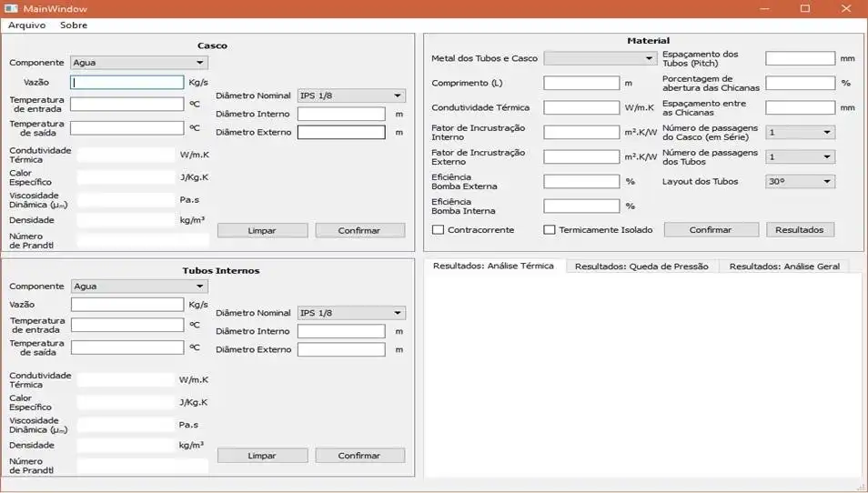Enable the Termicamente Isolado checkbox
Image resolution: width=868 pixels, height=493 pixels.
550,229
